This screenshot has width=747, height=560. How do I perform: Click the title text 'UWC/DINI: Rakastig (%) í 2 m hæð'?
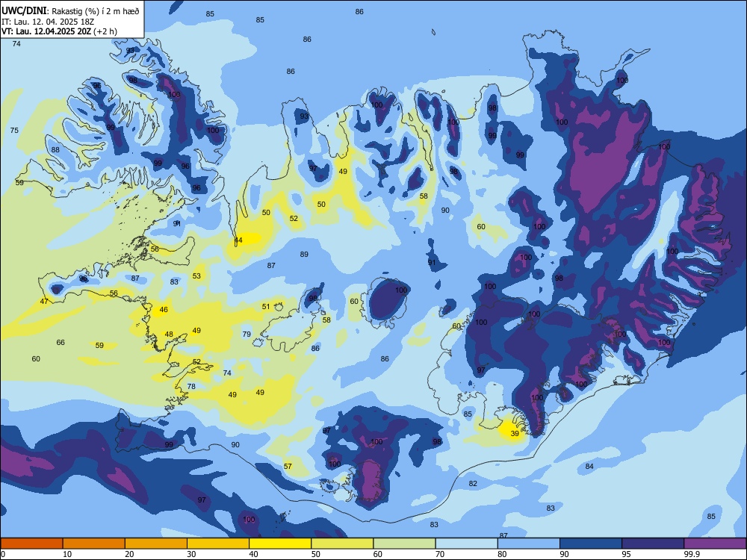(x=70, y=11)
